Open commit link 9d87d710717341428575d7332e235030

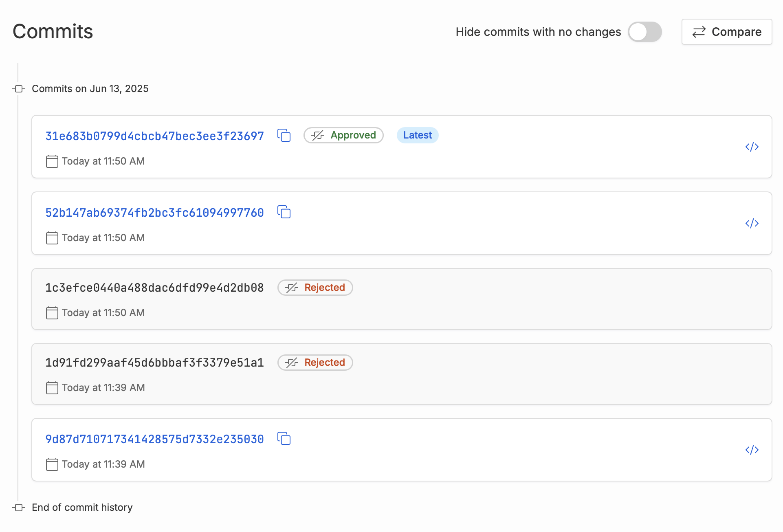pos(154,439)
